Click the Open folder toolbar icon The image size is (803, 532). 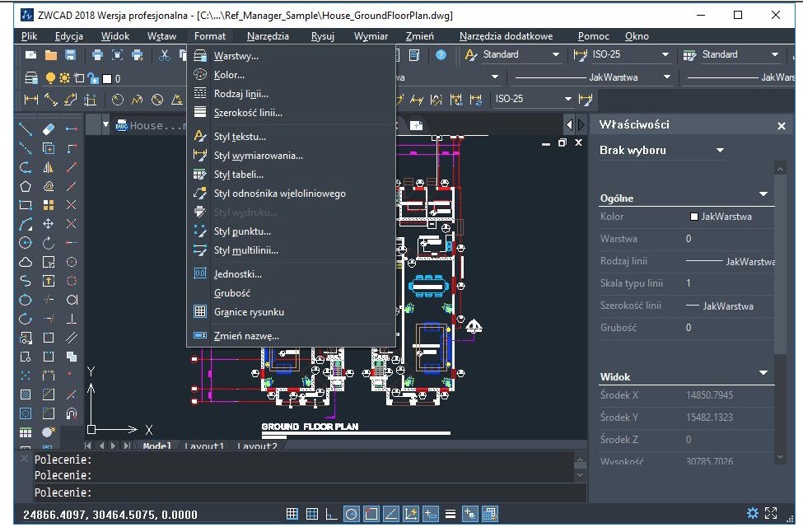51,55
